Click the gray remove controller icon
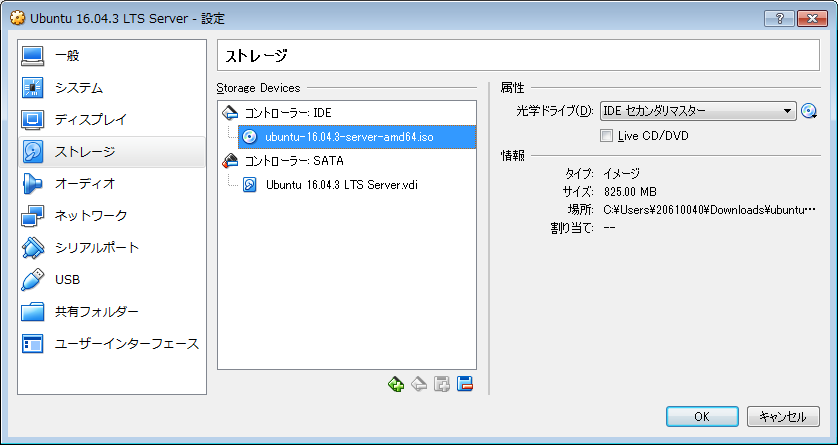 point(419,384)
